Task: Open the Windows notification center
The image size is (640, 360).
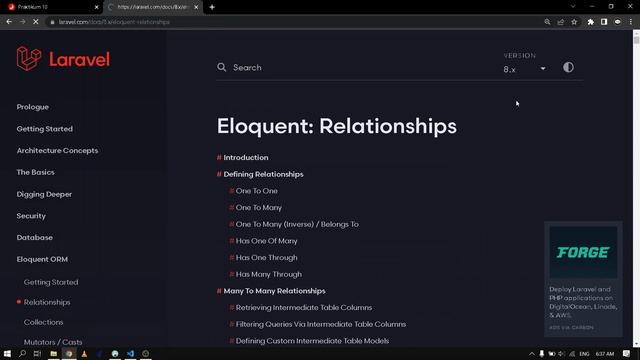Action: point(627,354)
